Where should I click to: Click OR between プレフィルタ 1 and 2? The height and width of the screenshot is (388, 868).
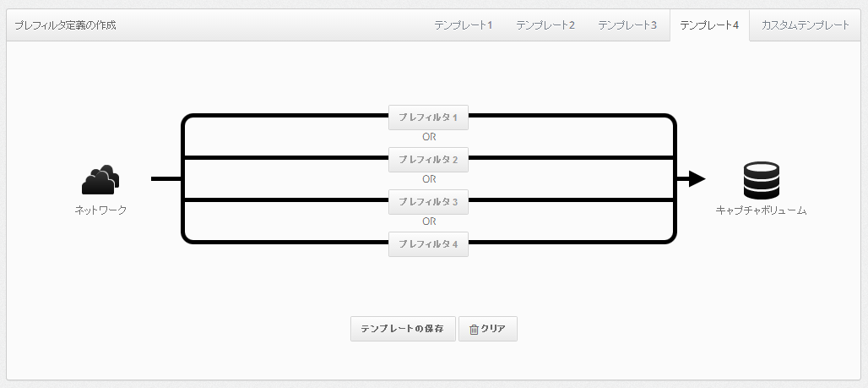click(x=429, y=138)
